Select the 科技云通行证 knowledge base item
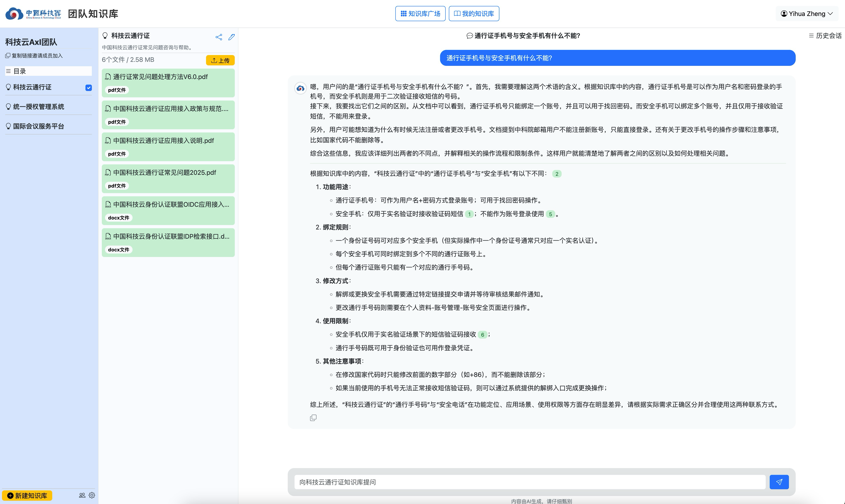Viewport: 845px width, 504px height. point(32,87)
